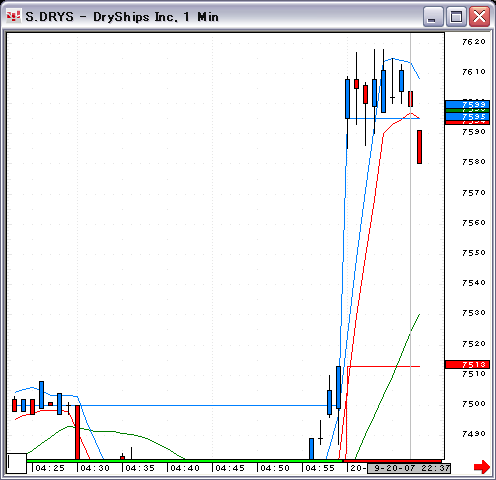Close the S.DRYS chart window
496x480 pixels.
tap(479, 17)
